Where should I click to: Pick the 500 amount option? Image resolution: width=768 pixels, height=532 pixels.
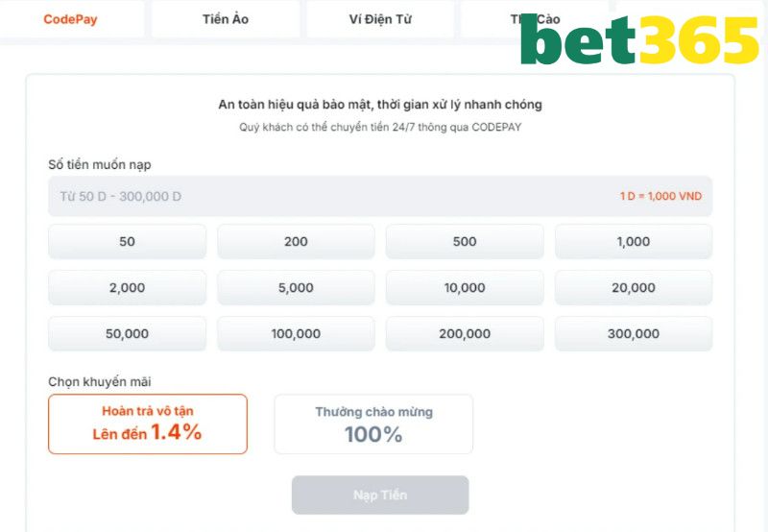tap(465, 242)
